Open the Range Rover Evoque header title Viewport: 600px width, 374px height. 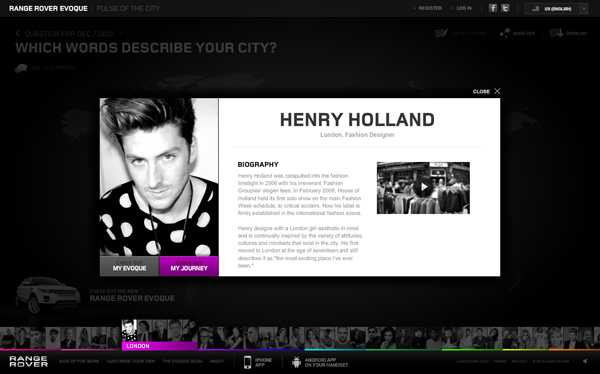point(48,8)
